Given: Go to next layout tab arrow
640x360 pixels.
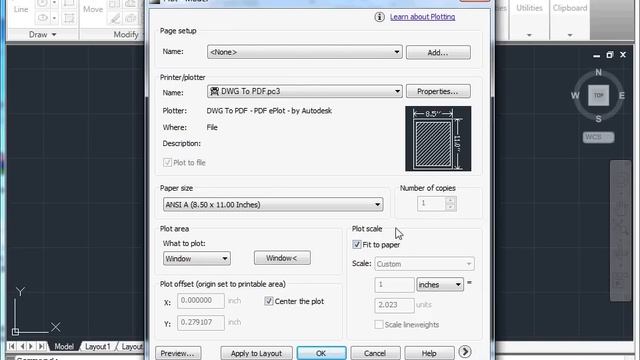Looking at the screenshot, I should 31,347.
